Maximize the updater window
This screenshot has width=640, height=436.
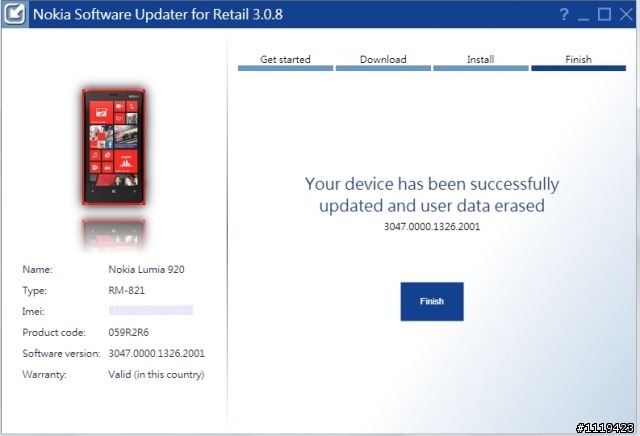(604, 14)
